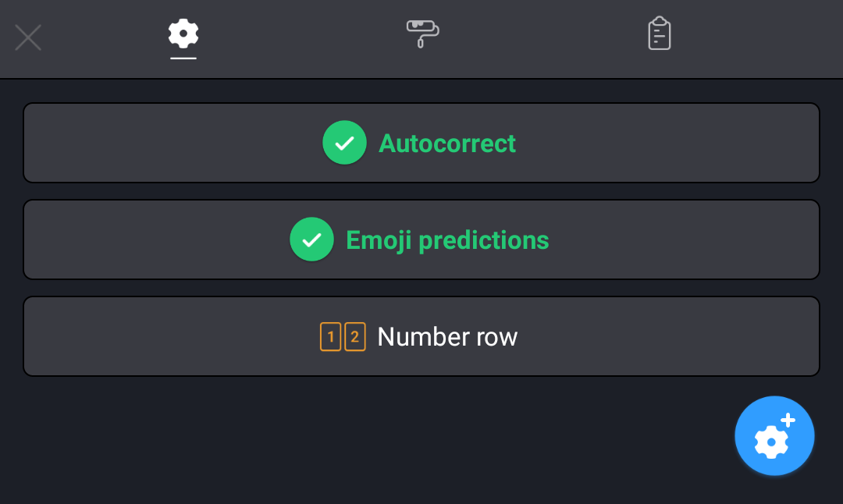Click the green checkmark beside Emoji predictions
Image resolution: width=843 pixels, height=504 pixels.
pyautogui.click(x=311, y=240)
